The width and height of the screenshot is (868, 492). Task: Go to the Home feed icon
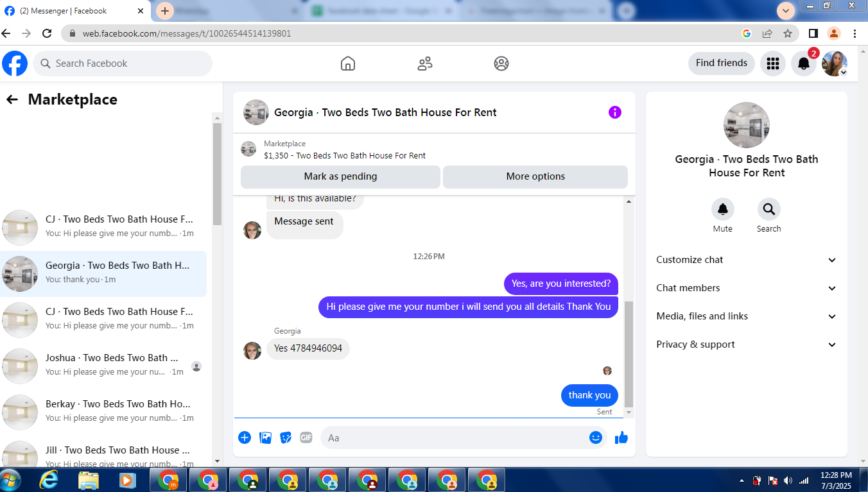[348, 64]
